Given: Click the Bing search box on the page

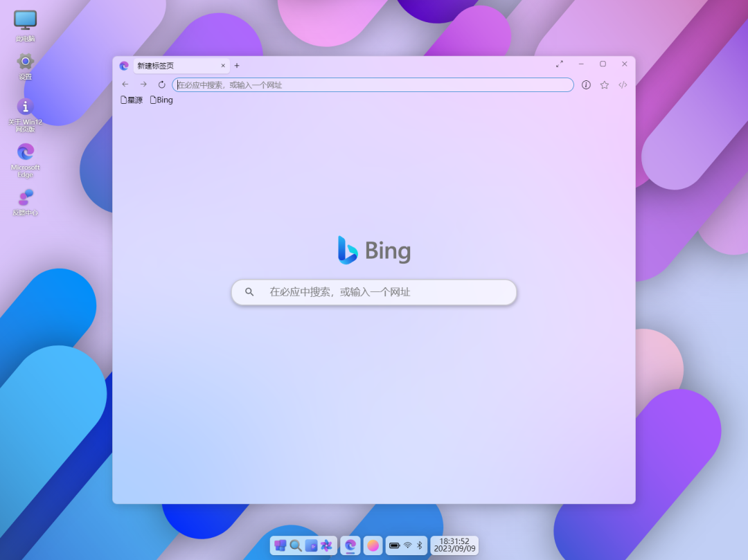Looking at the screenshot, I should click(374, 292).
